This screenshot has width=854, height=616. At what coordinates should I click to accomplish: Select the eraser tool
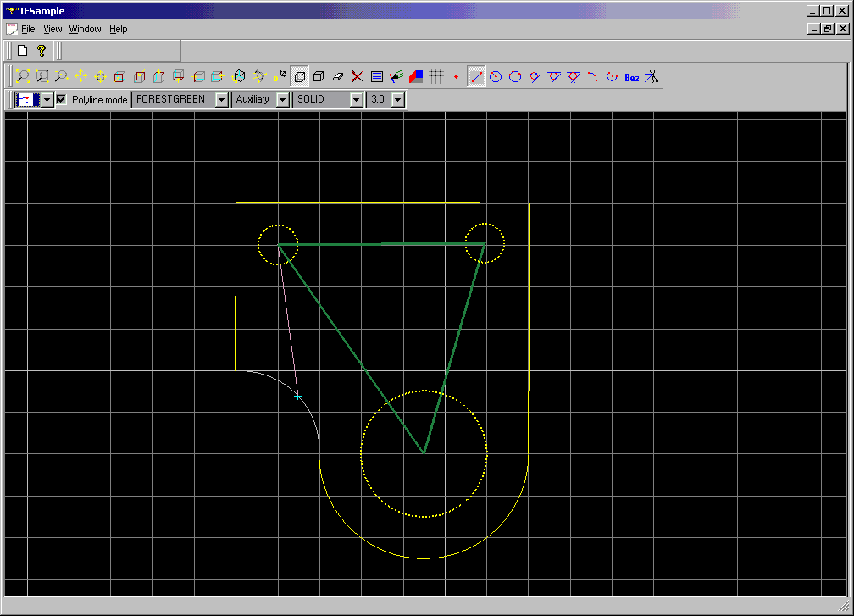338,77
